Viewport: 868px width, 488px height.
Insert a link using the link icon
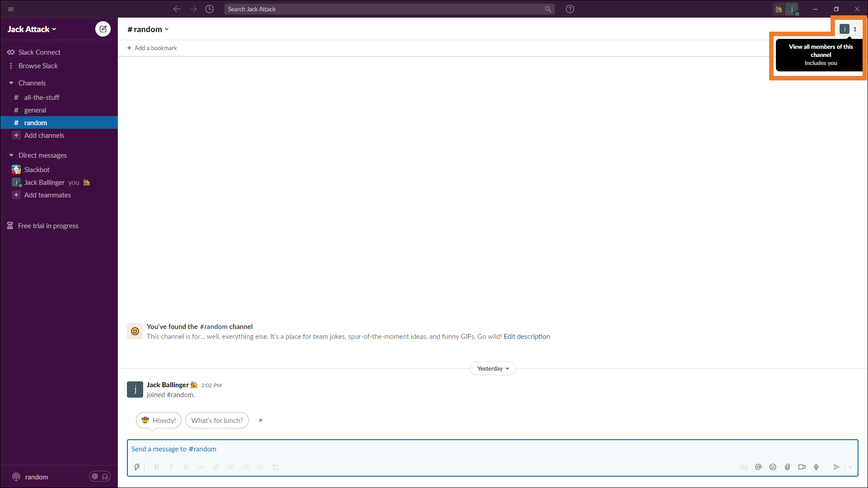(216, 467)
